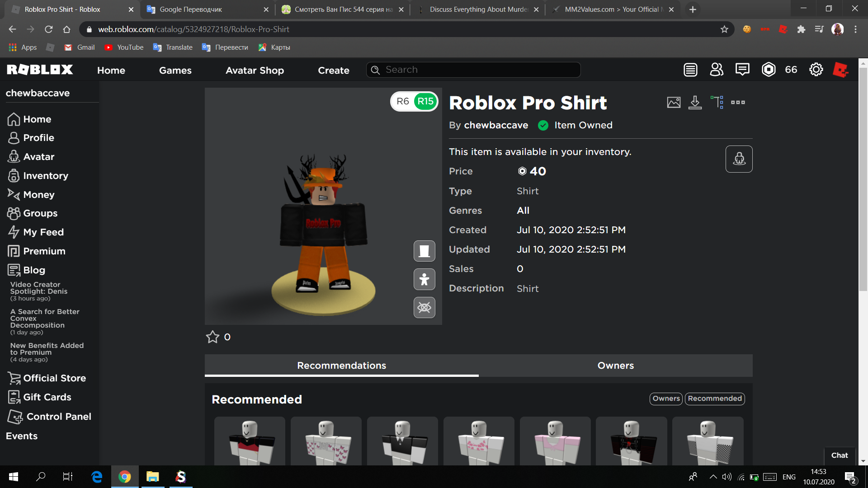Switch to the Owners tab

click(615, 365)
